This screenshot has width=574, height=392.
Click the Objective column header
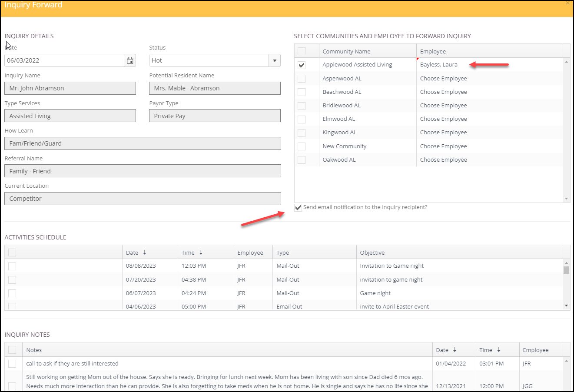click(460, 252)
